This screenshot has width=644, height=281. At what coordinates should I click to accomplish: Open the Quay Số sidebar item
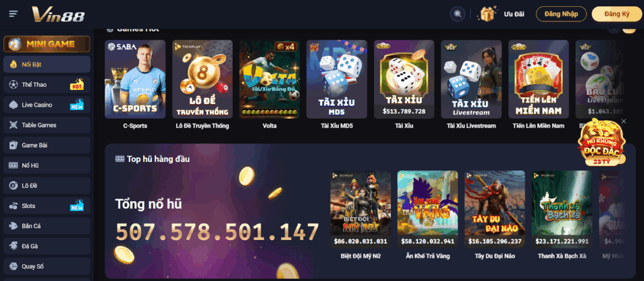47,266
